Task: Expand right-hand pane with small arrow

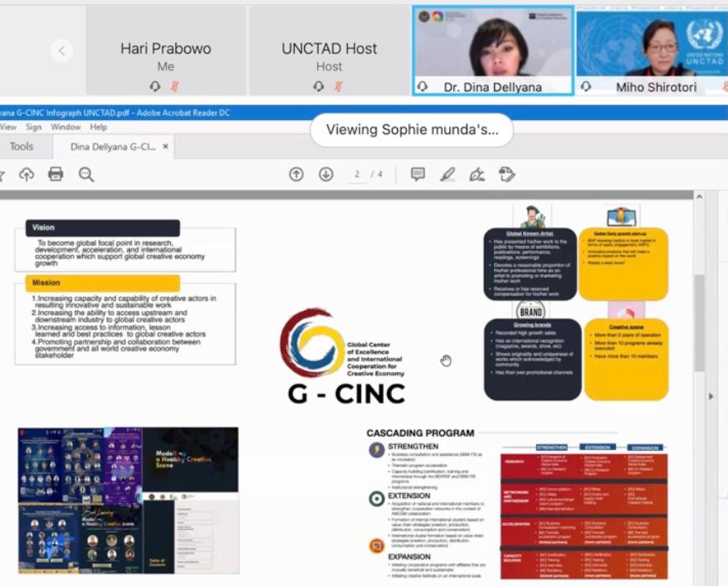Action: click(x=711, y=397)
